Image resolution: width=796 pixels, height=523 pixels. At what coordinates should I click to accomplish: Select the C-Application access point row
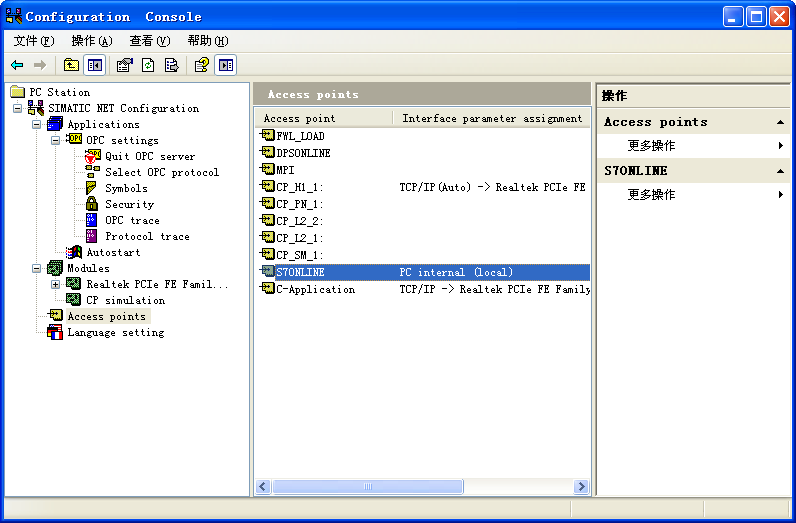[422, 289]
